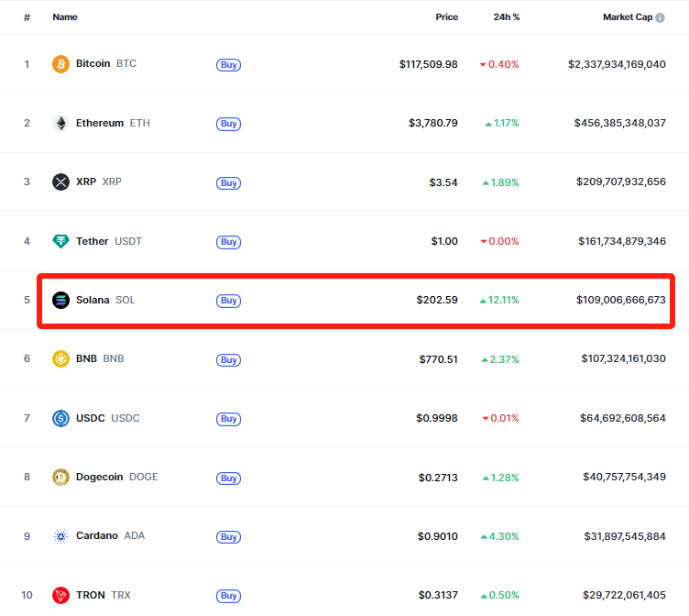Open the Market Cap info icon
Screen dimensions: 689x616
coord(660,17)
